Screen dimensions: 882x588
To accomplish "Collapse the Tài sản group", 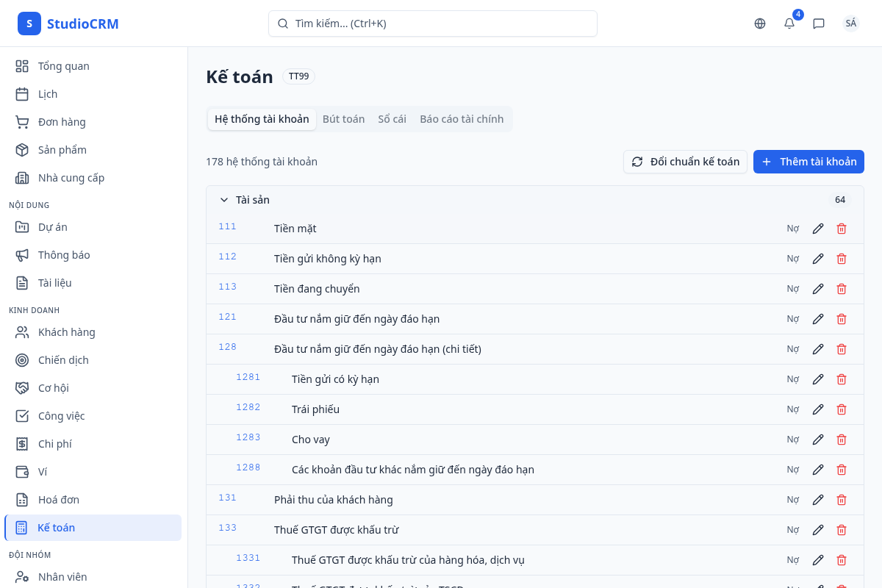I will pos(224,200).
